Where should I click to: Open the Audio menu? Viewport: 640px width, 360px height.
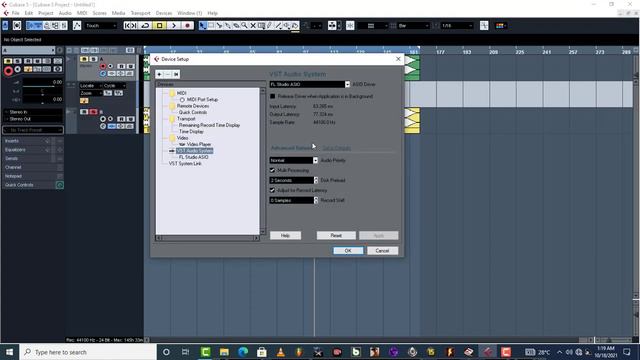65,13
